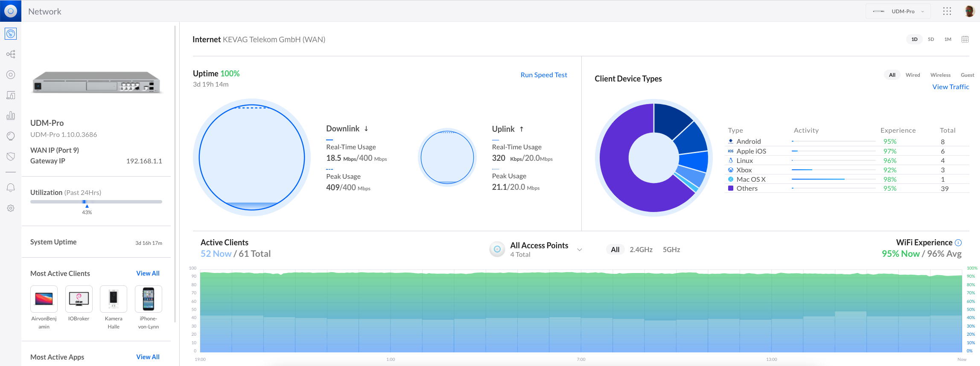Open the Notifications bell icon
The height and width of the screenshot is (366, 980).
[11, 188]
